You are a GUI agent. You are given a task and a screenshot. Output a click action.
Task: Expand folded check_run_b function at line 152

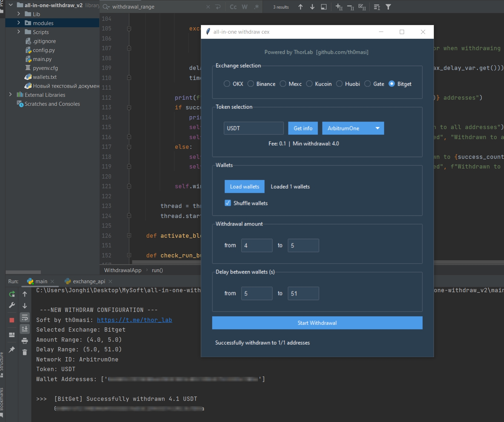coord(129,255)
